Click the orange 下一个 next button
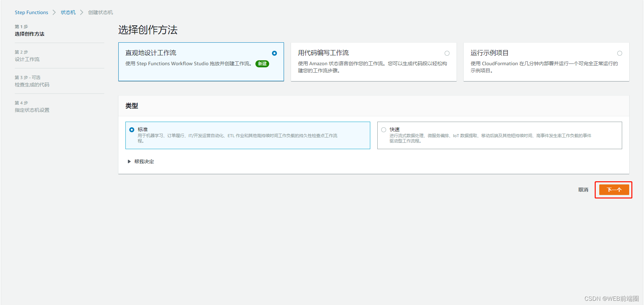Viewport: 644px width, 305px height. [x=614, y=190]
